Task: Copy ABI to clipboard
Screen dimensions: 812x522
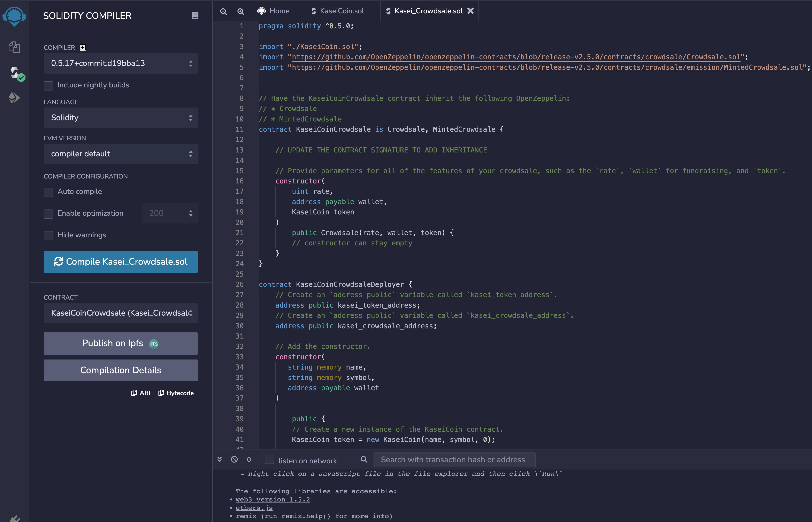Action: pyautogui.click(x=141, y=393)
